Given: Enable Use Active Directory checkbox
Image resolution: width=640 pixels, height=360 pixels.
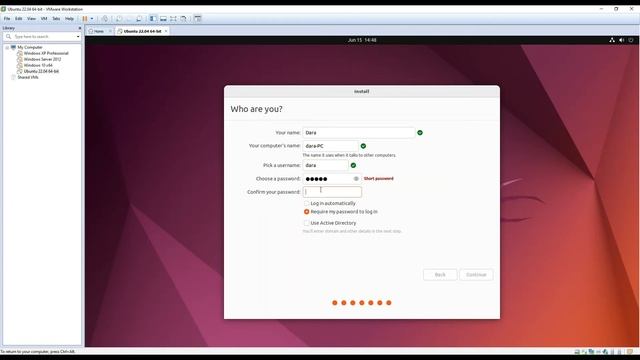Looking at the screenshot, I should [306, 223].
